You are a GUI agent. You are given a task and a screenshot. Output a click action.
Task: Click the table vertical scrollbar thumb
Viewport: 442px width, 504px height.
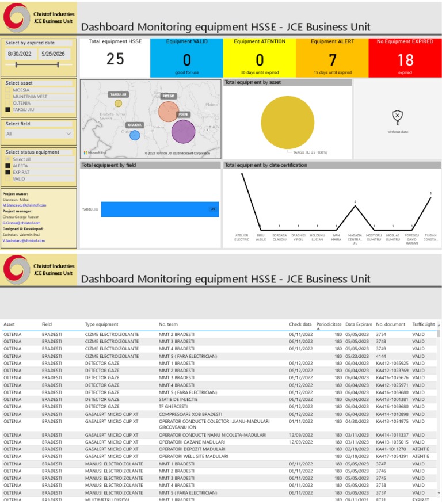pos(439,333)
